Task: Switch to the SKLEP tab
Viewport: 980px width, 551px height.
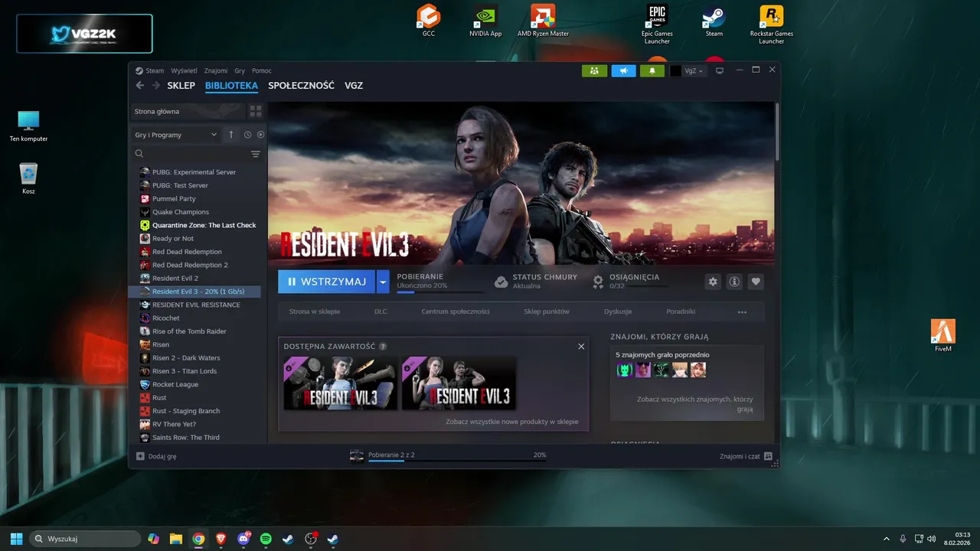Action: click(x=181, y=86)
